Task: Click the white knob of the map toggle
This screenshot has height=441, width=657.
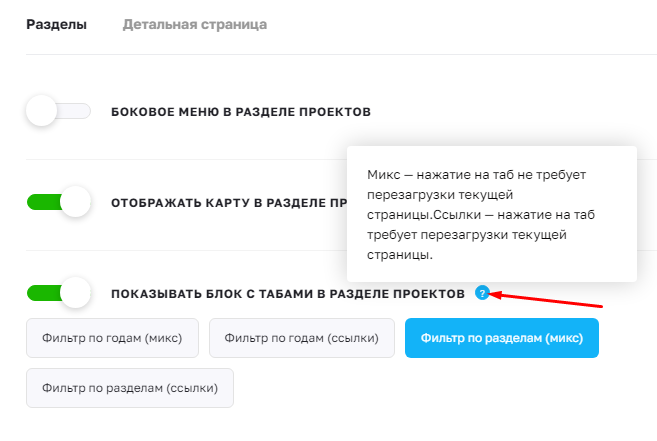Action: pyautogui.click(x=75, y=202)
